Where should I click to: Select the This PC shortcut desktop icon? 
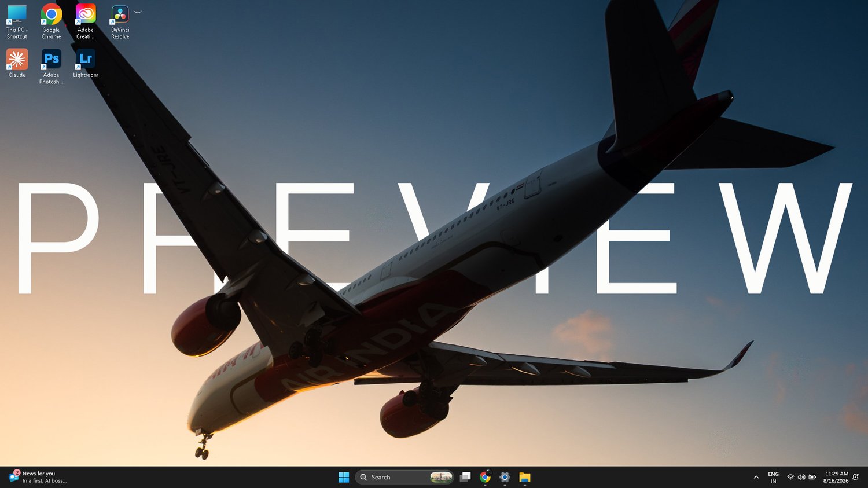(17, 22)
